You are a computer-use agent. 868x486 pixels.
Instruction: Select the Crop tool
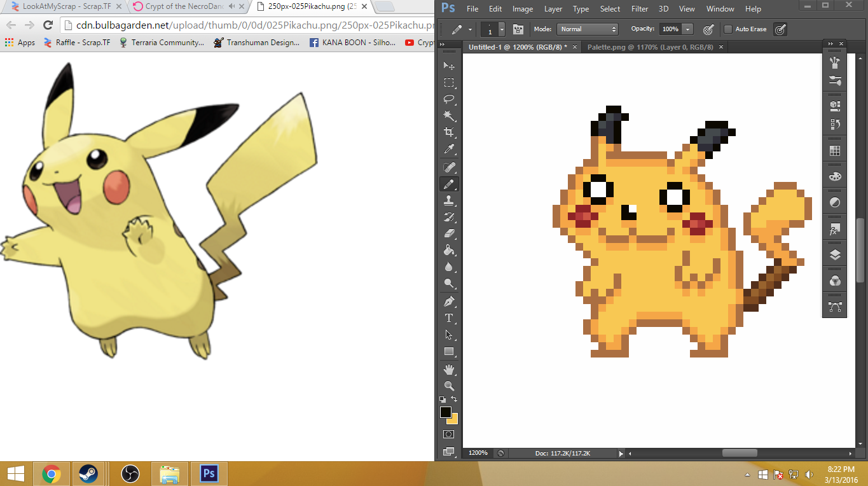coord(449,132)
